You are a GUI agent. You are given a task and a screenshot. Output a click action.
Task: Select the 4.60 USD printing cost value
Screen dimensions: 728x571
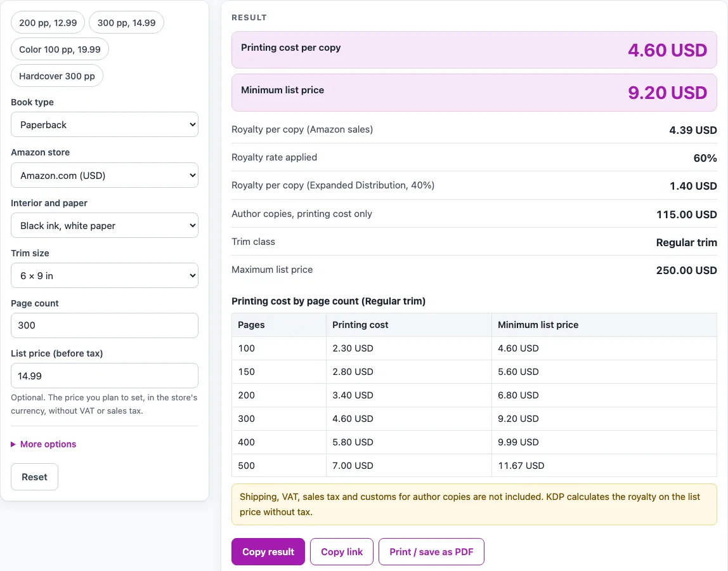[667, 49]
